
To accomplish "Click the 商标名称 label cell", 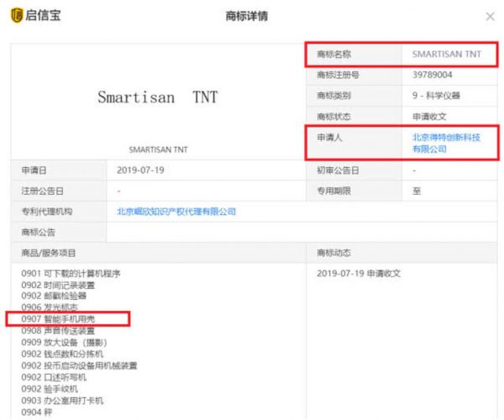I will [354, 54].
